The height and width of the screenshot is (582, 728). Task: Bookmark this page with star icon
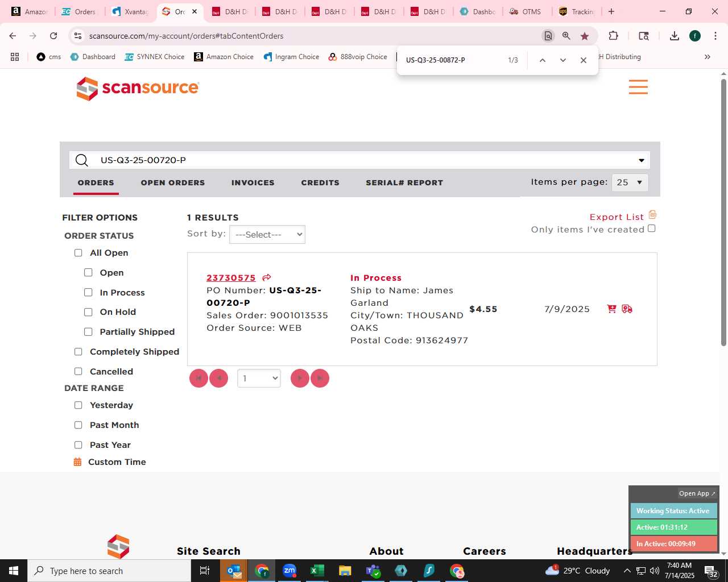(x=585, y=36)
